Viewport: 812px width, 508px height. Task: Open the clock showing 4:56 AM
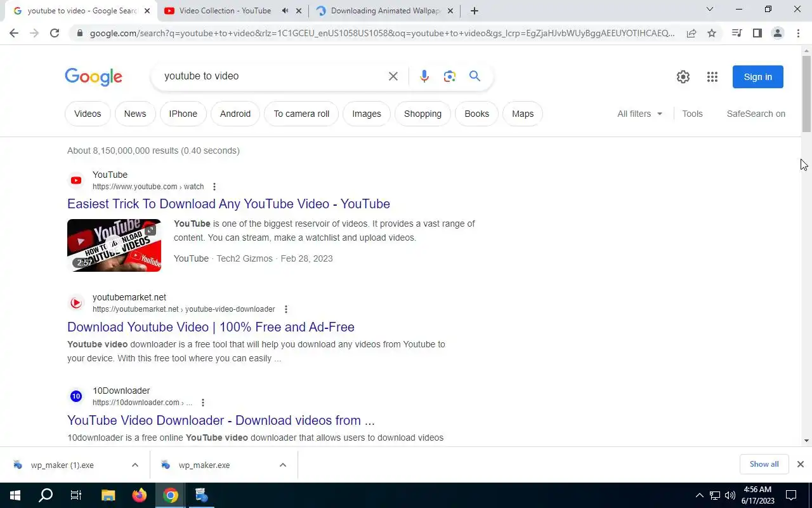[x=757, y=495]
